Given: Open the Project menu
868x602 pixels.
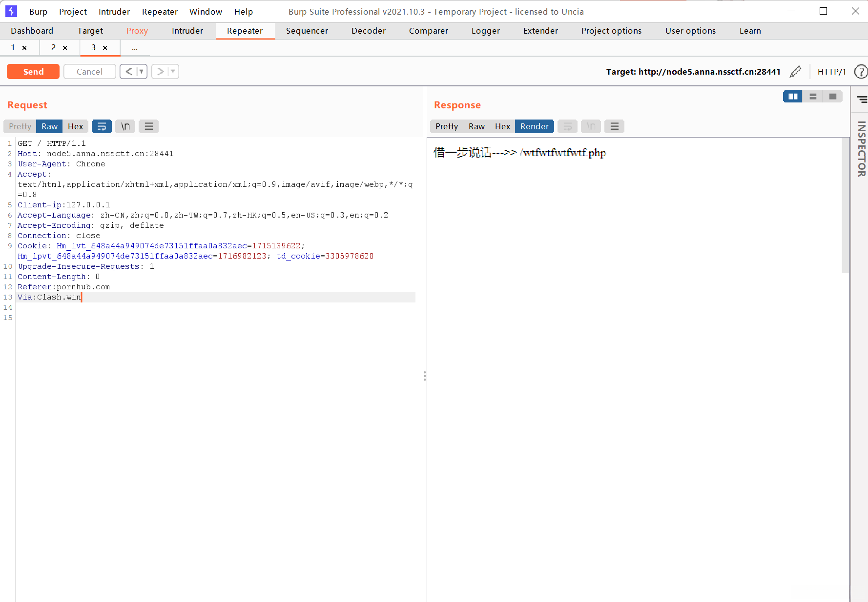Looking at the screenshot, I should [x=73, y=12].
